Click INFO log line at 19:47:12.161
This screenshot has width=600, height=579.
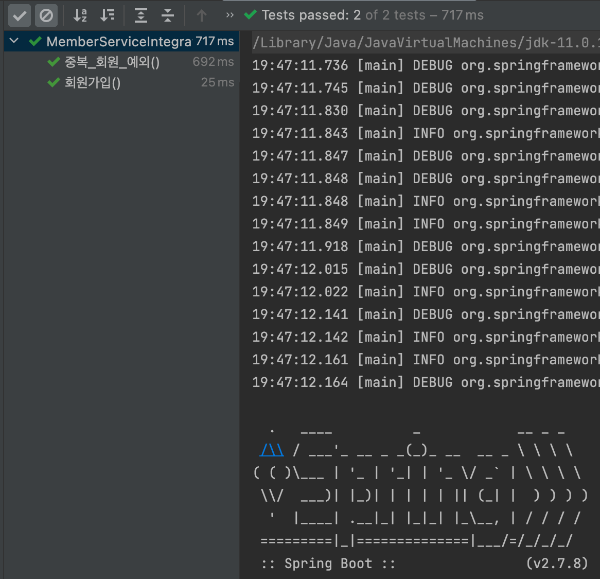click(426, 360)
